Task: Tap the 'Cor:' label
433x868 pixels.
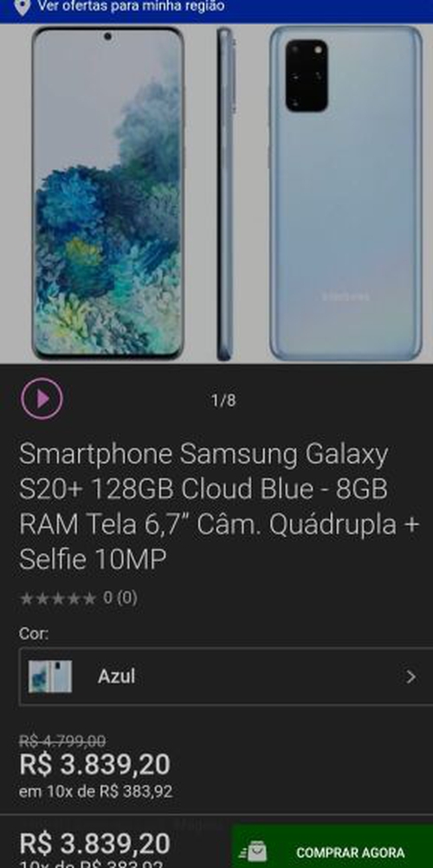Action: click(34, 633)
